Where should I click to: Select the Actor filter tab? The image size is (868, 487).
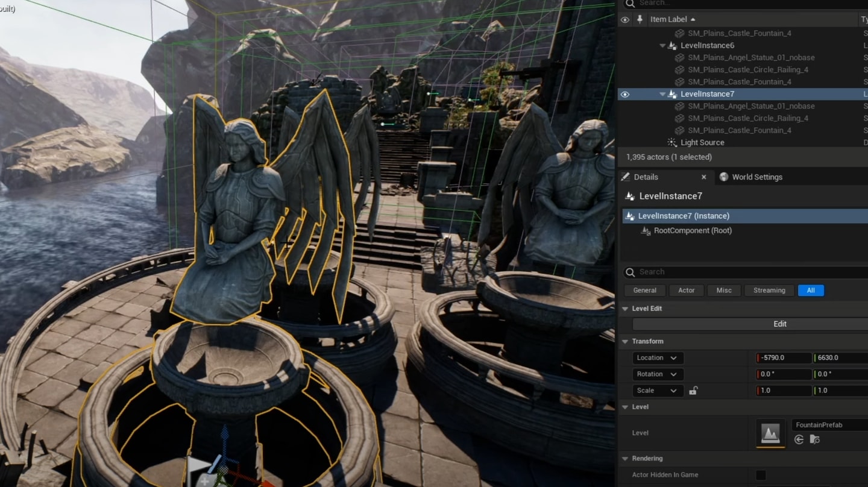click(687, 291)
